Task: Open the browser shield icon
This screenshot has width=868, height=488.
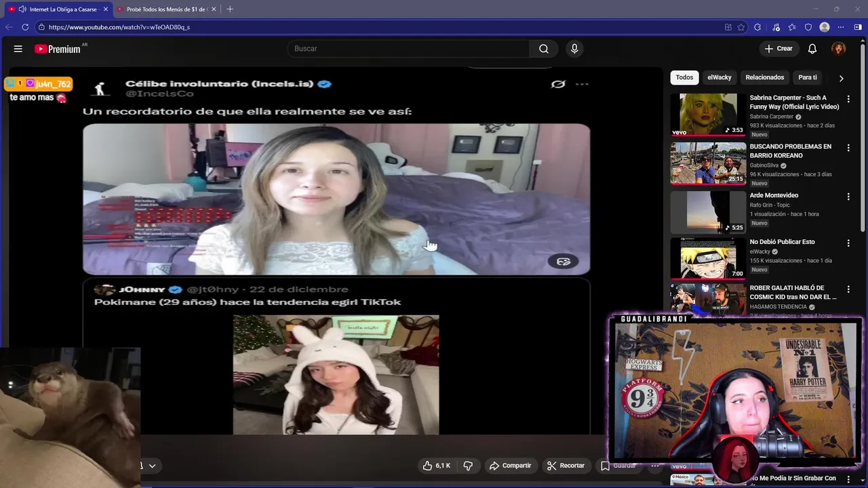Action: coord(808,27)
